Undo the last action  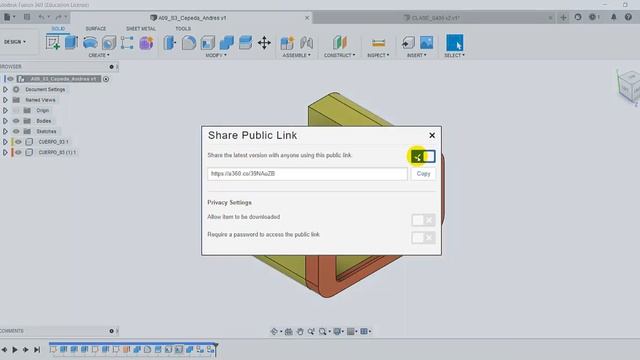(41, 17)
